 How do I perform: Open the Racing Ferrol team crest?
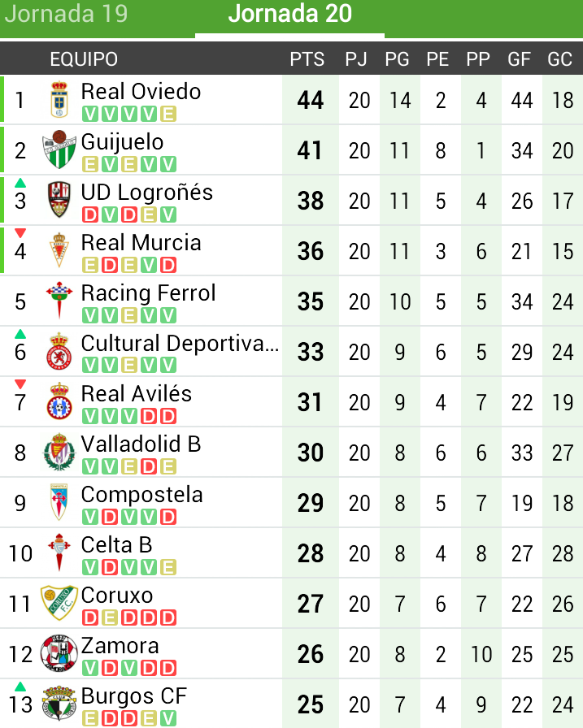[59, 301]
